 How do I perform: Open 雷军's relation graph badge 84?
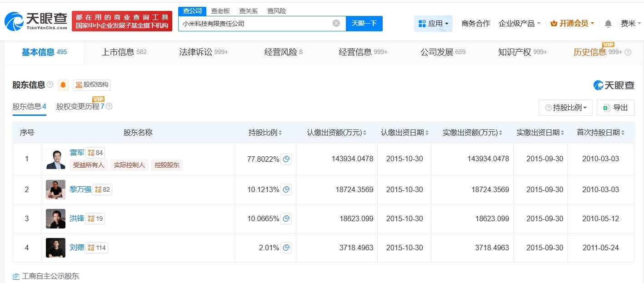(x=95, y=153)
